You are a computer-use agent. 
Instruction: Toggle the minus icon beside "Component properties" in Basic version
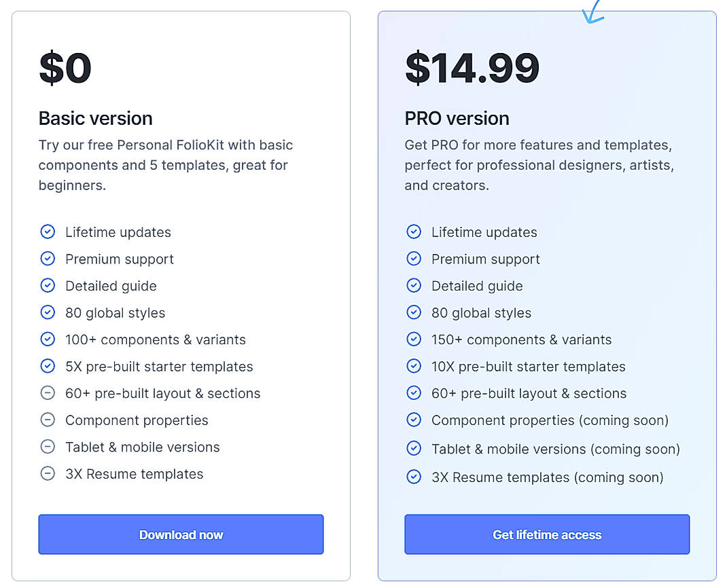[x=48, y=420]
